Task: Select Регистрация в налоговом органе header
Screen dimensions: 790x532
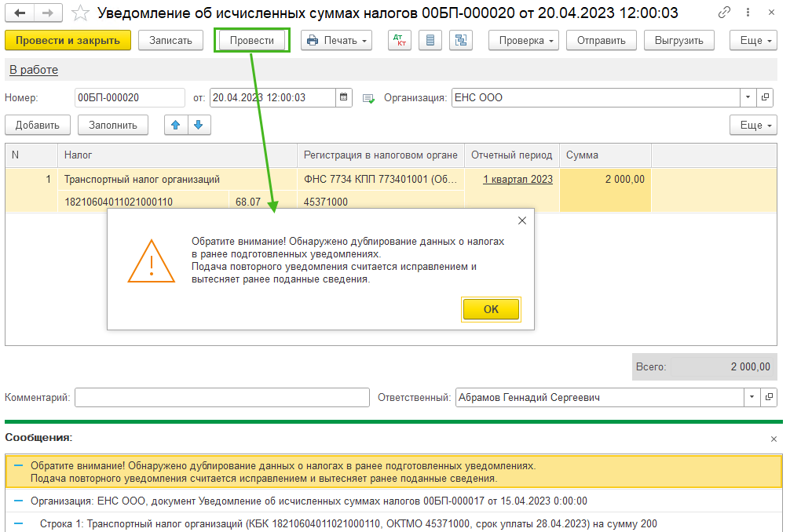Action: tap(381, 155)
